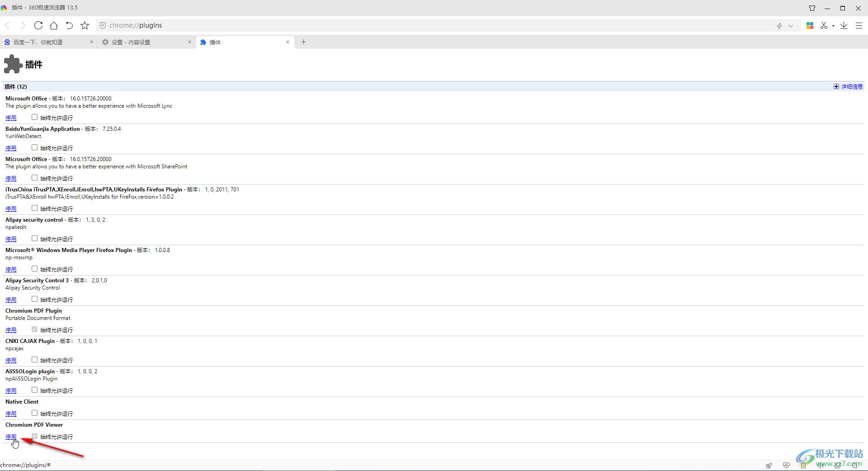The height and width of the screenshot is (471, 868).
Task: Open the downloads manager icon
Action: point(844,26)
